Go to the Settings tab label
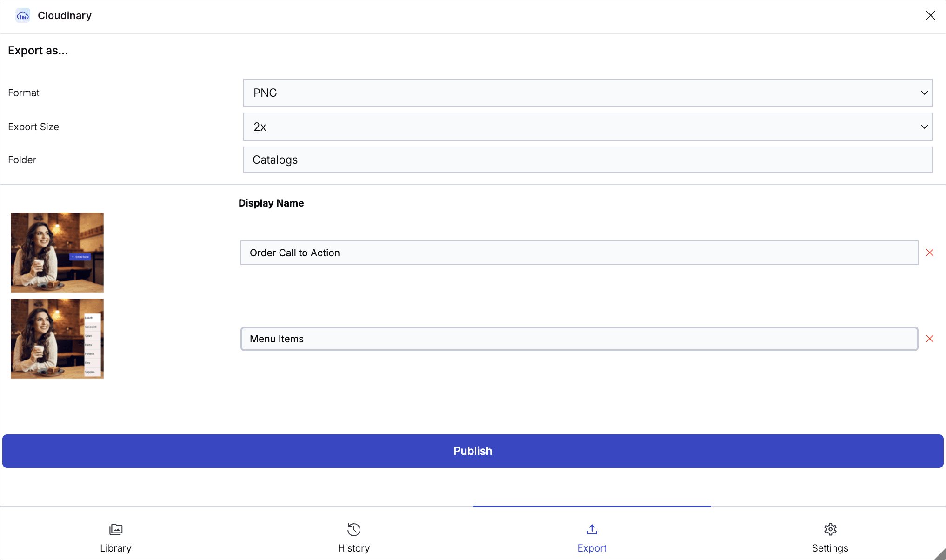The image size is (946, 560). click(830, 548)
